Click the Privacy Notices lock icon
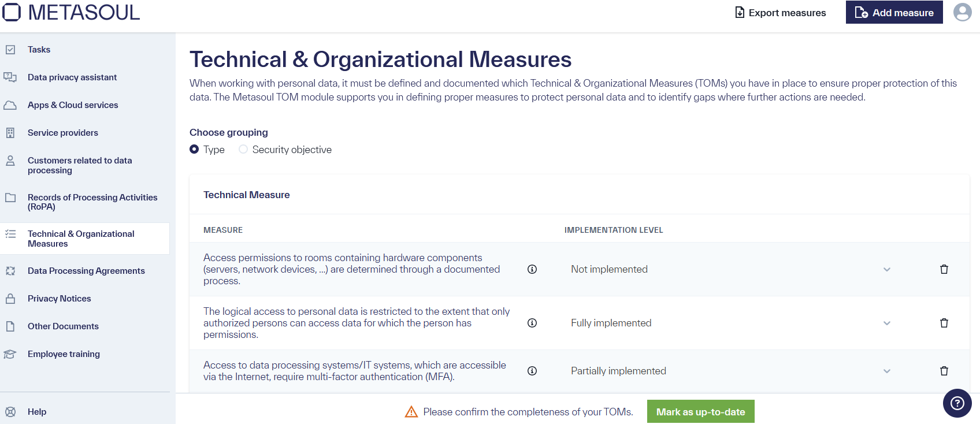The width and height of the screenshot is (980, 424). tap(10, 299)
